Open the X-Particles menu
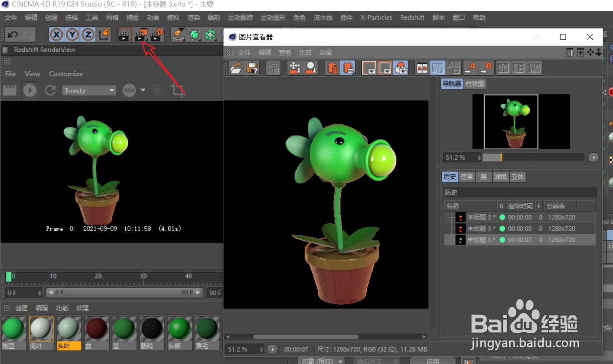 (x=376, y=18)
